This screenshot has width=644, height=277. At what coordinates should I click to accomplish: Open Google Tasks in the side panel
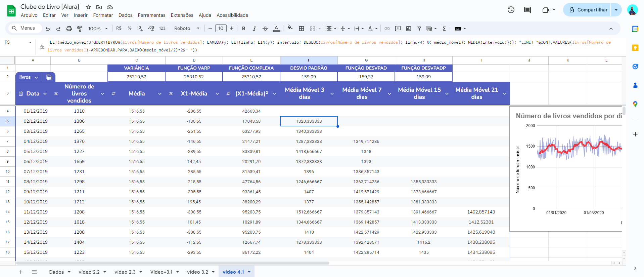pyautogui.click(x=635, y=67)
